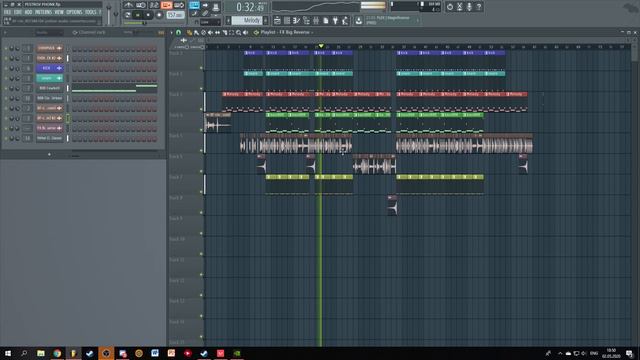Viewport: 640px width, 360px height.
Task: Open Chrome from the Windows taskbar
Action: click(57, 353)
